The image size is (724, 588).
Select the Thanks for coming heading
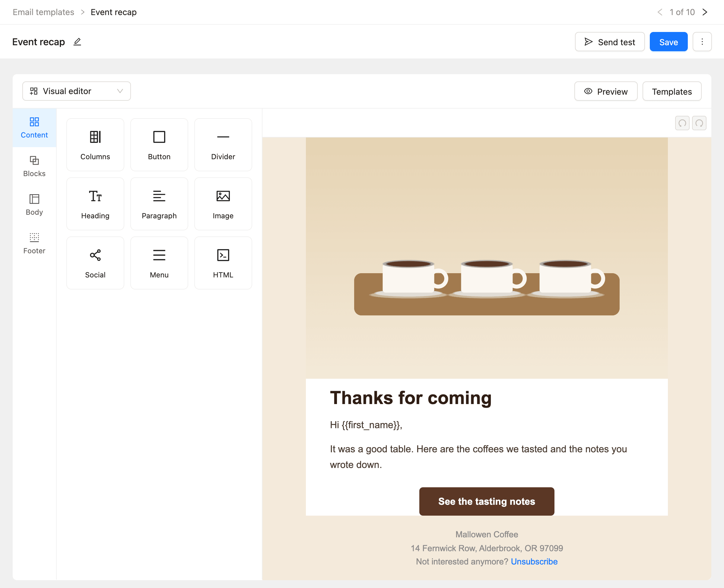click(x=411, y=398)
